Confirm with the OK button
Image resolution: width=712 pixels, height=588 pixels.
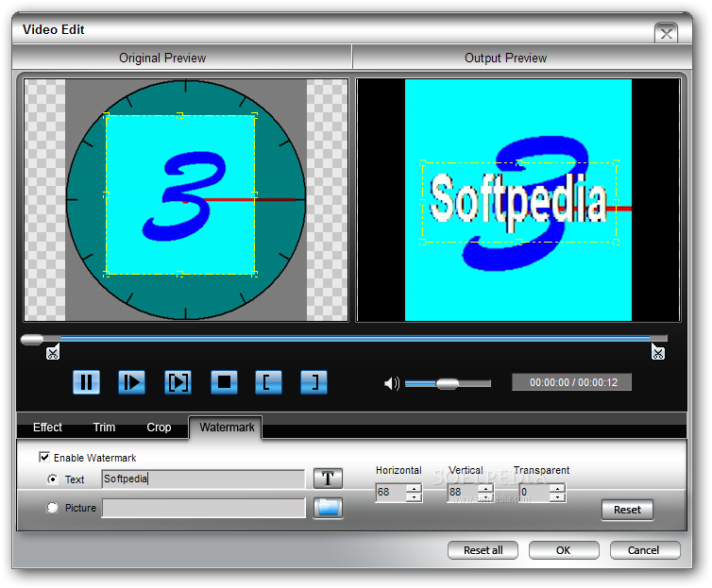564,550
